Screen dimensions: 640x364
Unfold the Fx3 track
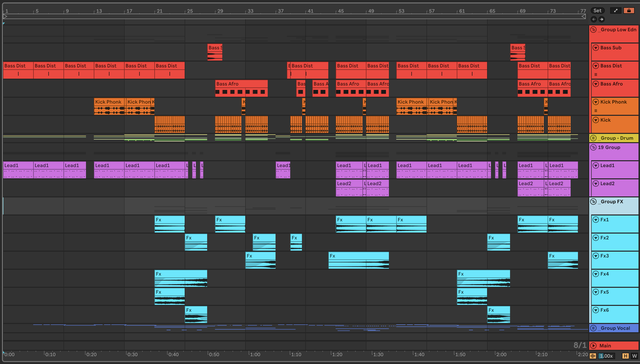click(x=596, y=256)
